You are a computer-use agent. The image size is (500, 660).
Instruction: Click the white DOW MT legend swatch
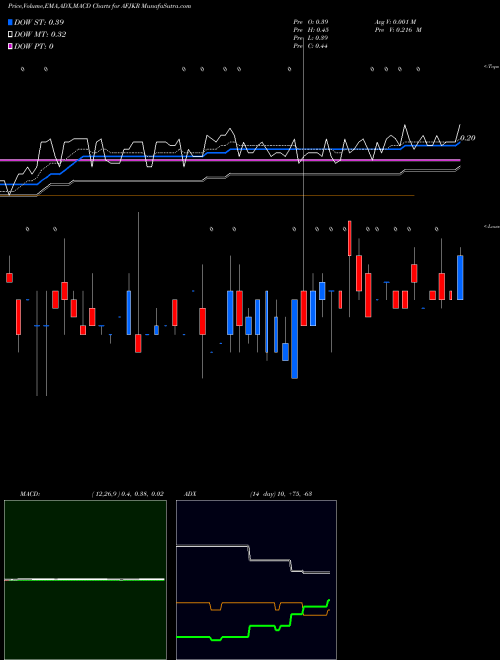pyautogui.click(x=10, y=35)
